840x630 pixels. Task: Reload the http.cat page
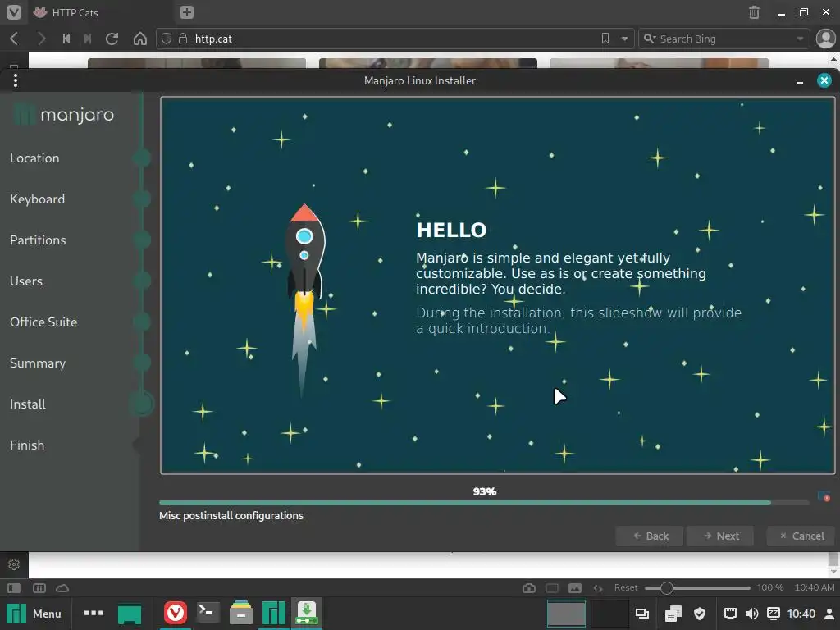coord(112,39)
